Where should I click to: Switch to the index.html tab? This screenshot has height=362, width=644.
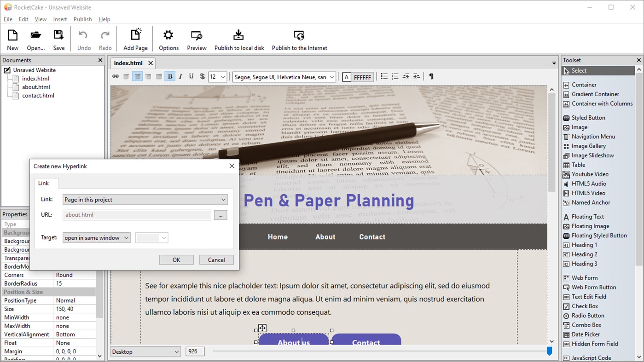pos(128,63)
